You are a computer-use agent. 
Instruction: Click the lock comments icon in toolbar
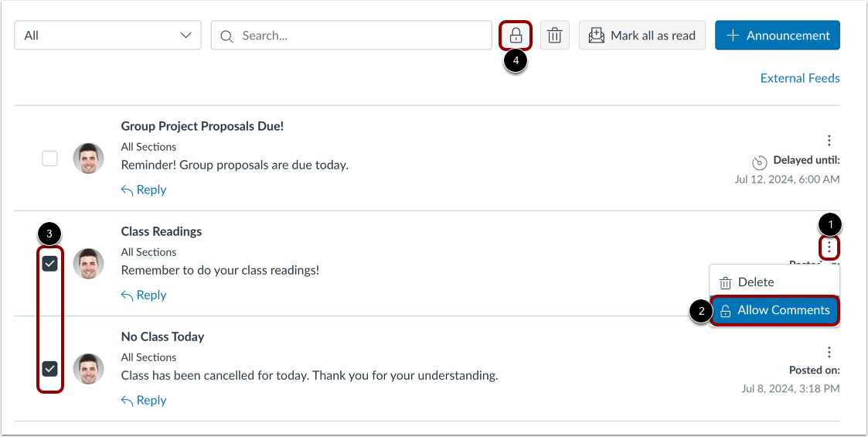(516, 36)
